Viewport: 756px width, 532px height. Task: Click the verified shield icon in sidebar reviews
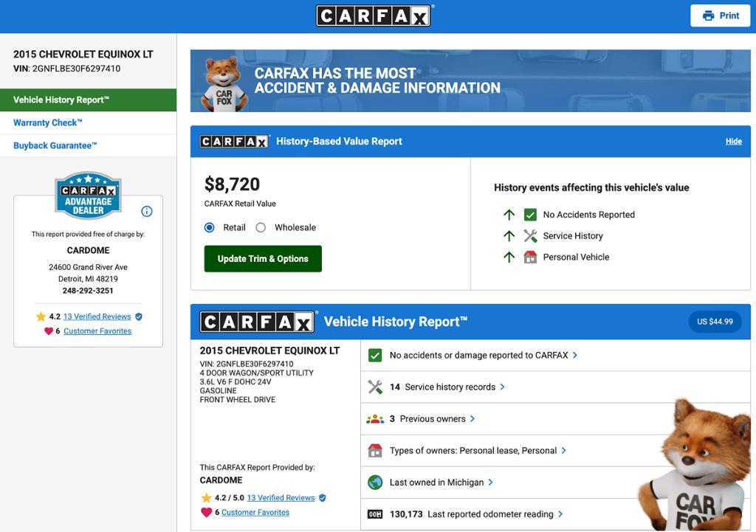coord(139,317)
